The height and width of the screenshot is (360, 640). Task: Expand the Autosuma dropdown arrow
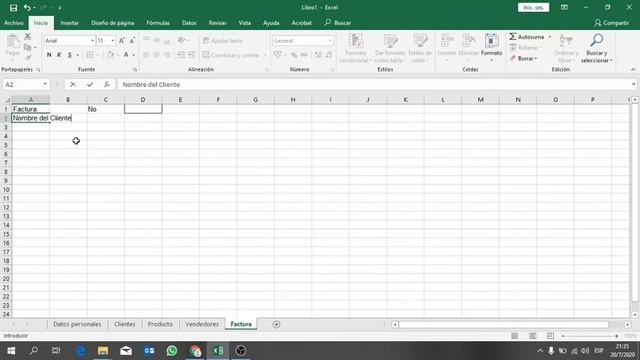click(549, 37)
